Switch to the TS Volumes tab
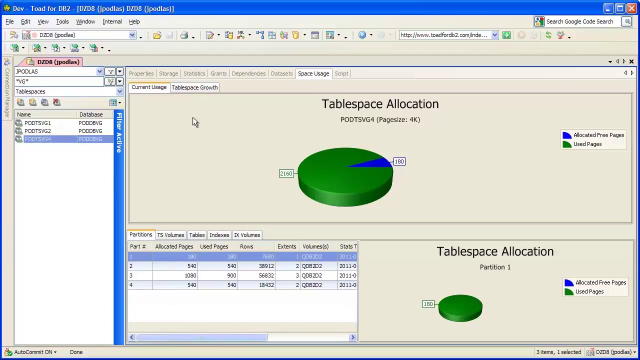 (x=171, y=235)
